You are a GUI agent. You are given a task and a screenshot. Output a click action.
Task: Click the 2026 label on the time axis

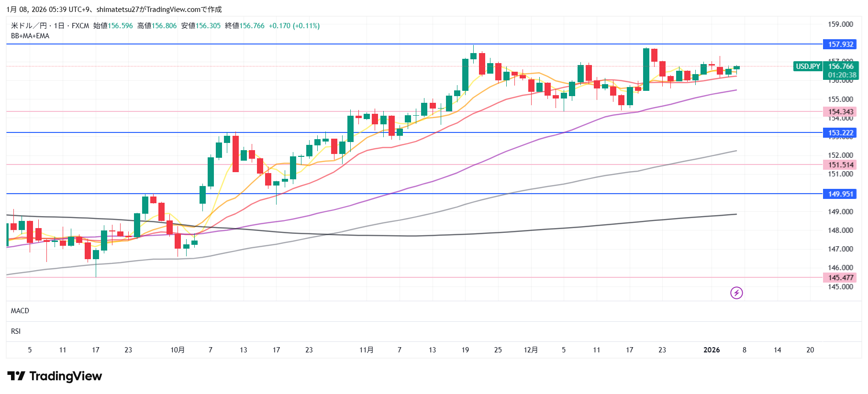(x=712, y=350)
